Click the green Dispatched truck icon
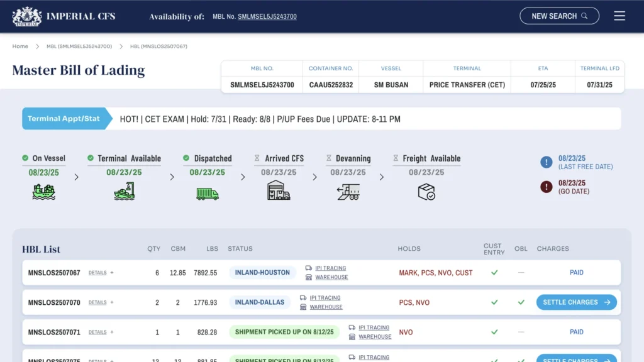Viewport: 644px width, 362px height. (208, 194)
